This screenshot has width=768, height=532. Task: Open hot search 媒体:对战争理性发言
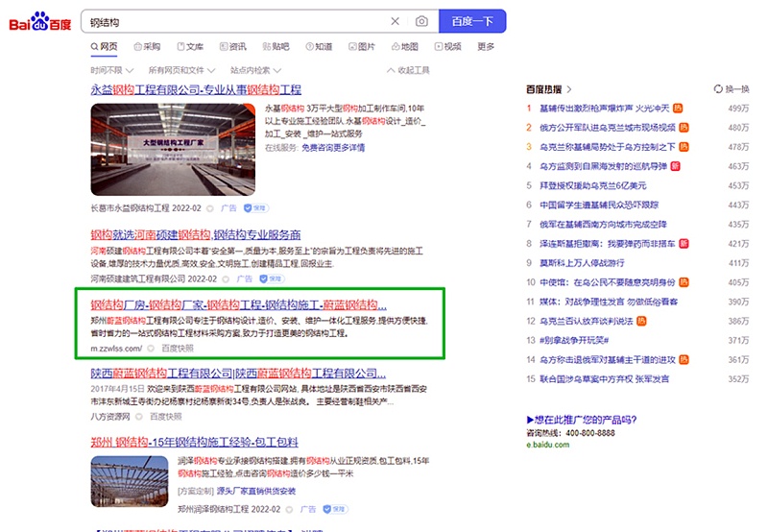coord(609,302)
